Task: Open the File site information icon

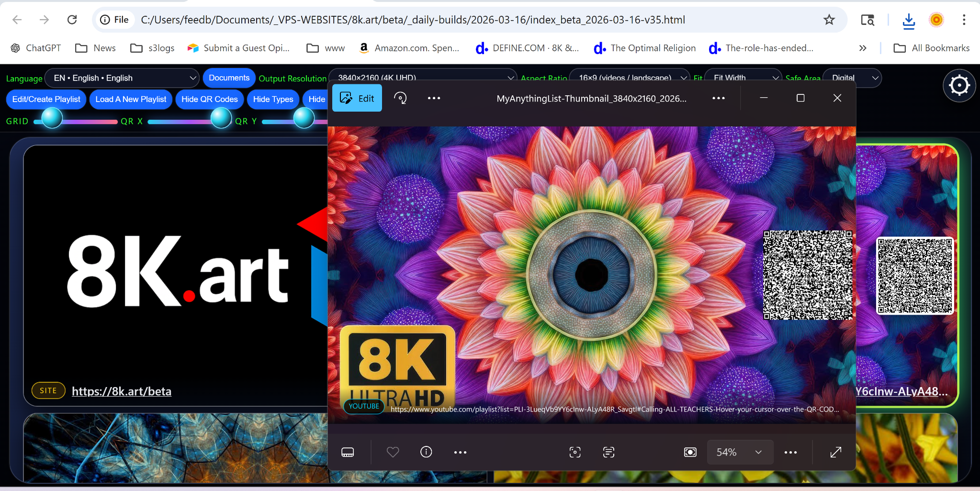Action: pyautogui.click(x=114, y=20)
